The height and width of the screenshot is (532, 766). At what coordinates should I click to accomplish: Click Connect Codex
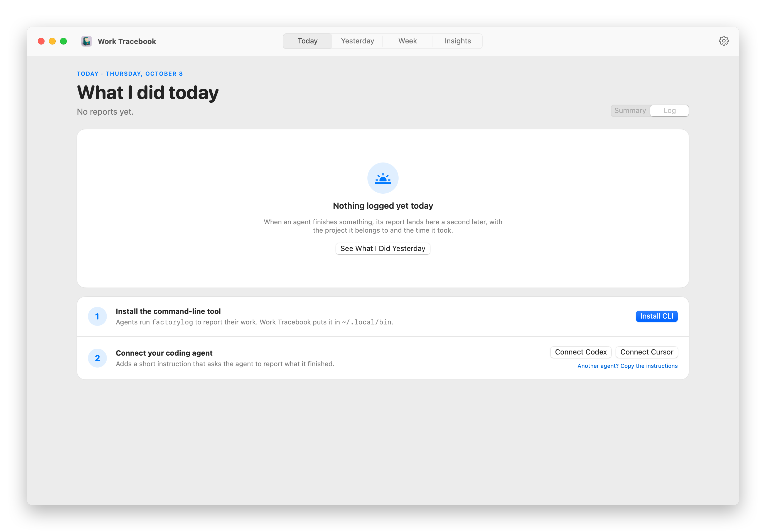[x=581, y=352]
